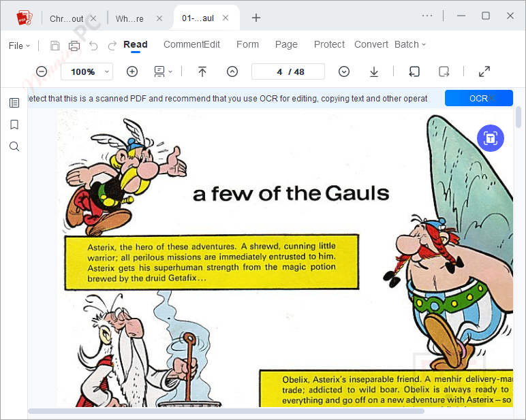Open the Protect ribbon tab

(x=329, y=44)
